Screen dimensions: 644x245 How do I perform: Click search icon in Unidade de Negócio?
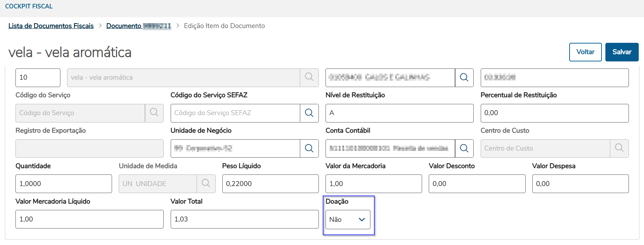(x=309, y=148)
